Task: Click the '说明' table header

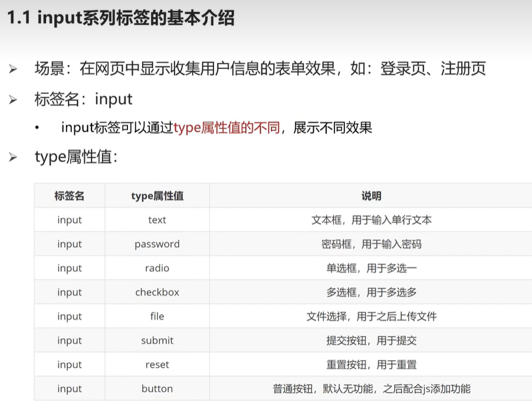Action: coord(371,196)
